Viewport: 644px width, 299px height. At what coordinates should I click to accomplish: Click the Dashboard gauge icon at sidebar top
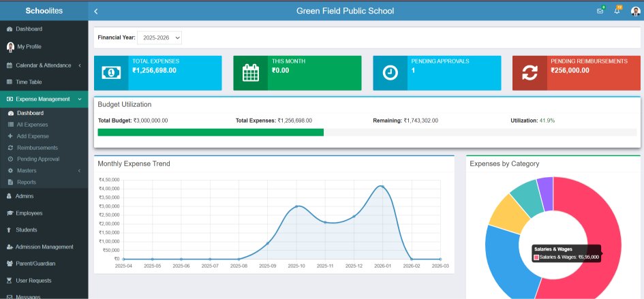tap(10, 29)
